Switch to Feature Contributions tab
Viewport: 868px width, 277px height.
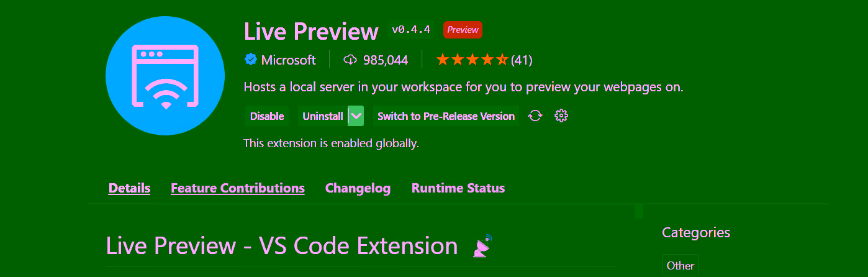pyautogui.click(x=238, y=188)
